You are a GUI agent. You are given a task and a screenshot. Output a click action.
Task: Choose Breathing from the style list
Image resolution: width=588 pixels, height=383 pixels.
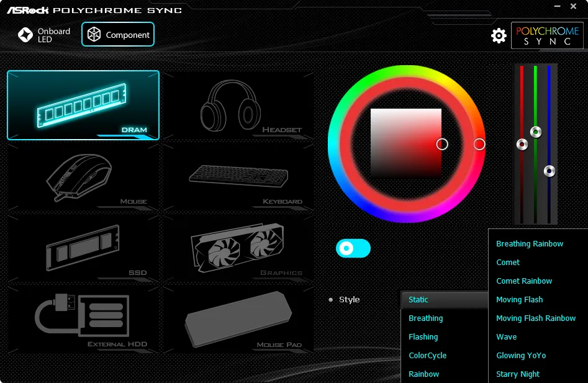click(426, 318)
